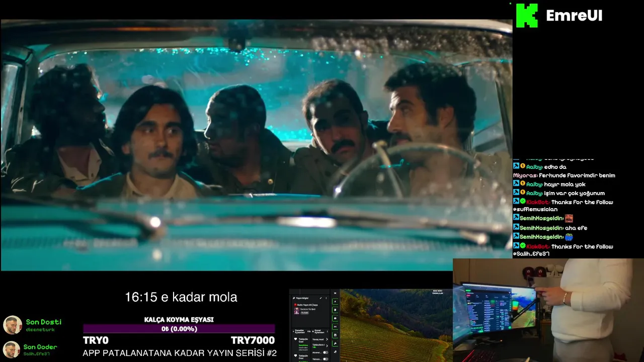This screenshot has height=362, width=644.
Task: Click the Son Dosti avatar
Action: point(12,325)
